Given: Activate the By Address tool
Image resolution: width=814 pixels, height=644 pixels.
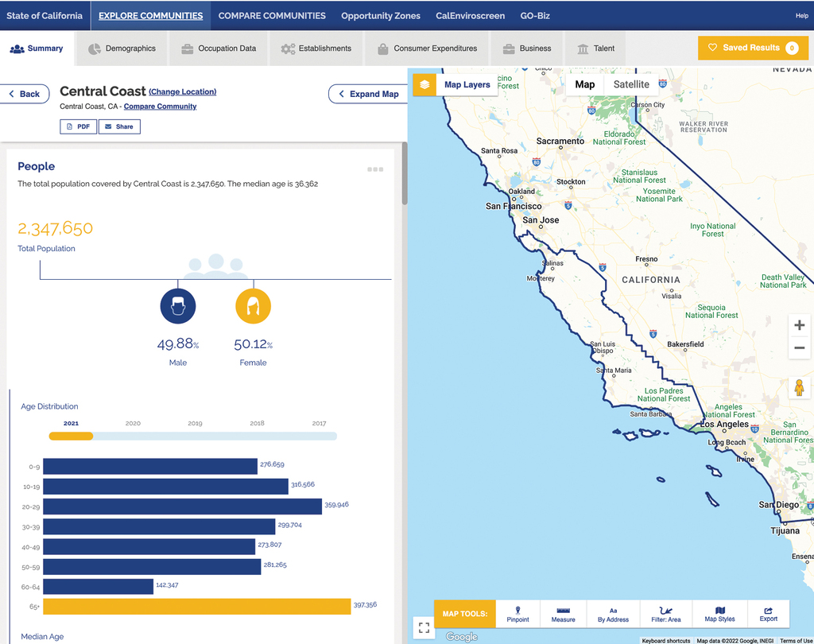Looking at the screenshot, I should pyautogui.click(x=613, y=615).
